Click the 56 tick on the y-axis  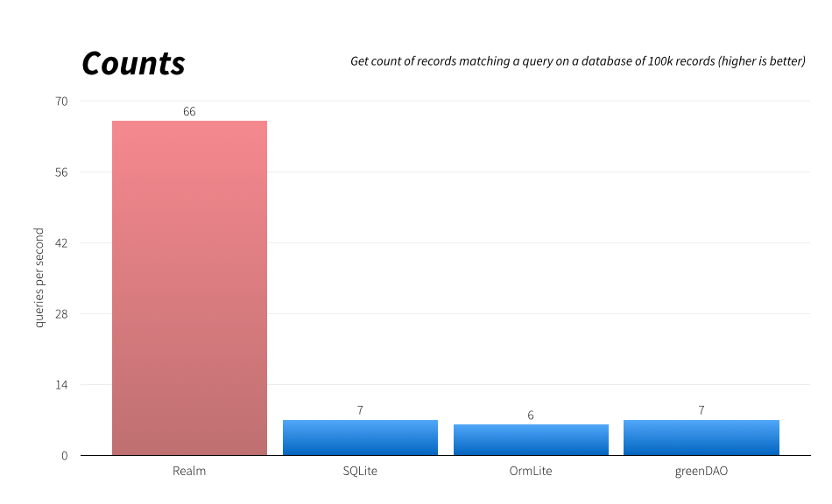[62, 172]
